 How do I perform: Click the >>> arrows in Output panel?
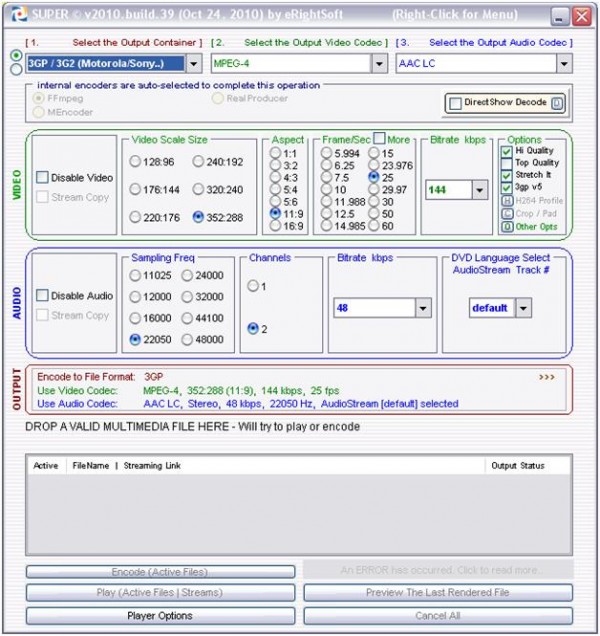(x=546, y=377)
